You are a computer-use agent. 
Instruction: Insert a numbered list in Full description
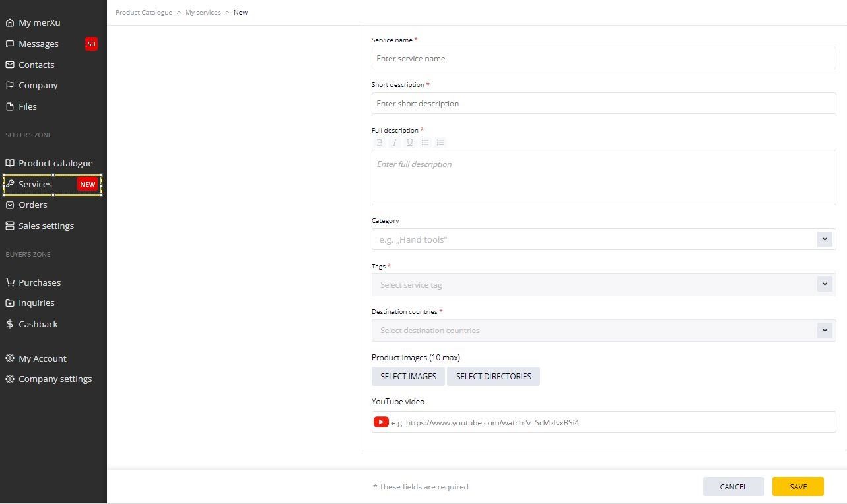click(x=440, y=142)
